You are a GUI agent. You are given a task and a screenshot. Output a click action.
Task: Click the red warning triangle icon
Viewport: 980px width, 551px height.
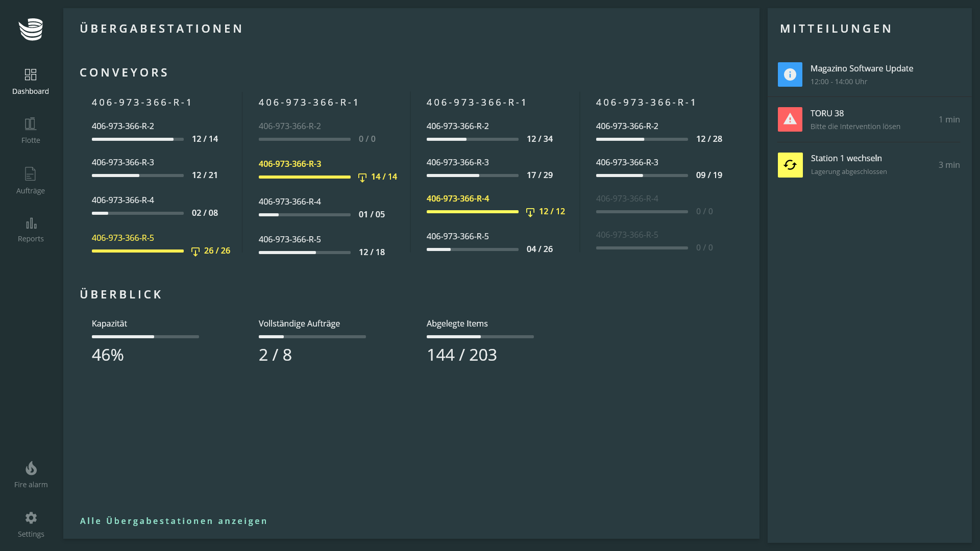pos(790,119)
